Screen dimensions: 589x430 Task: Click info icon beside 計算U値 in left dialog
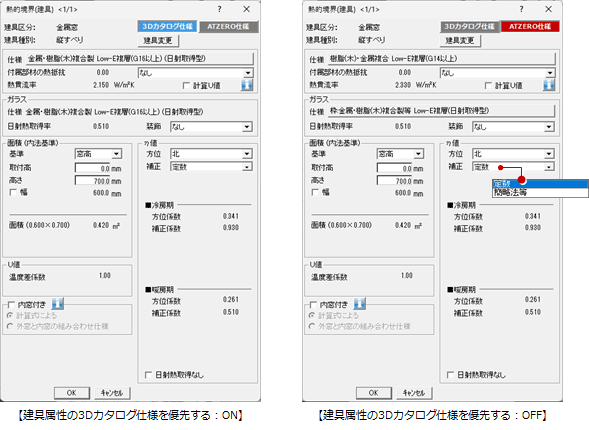(x=247, y=85)
